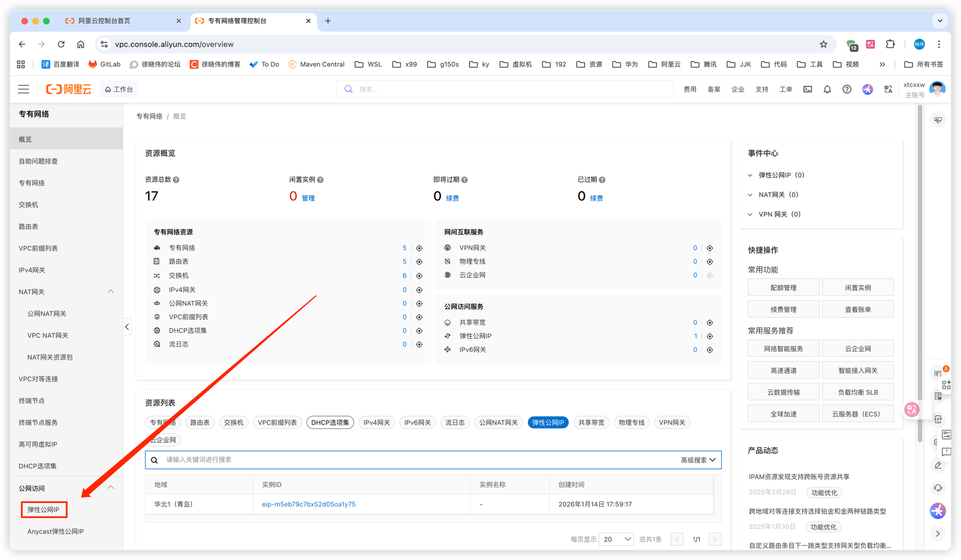This screenshot has width=961, height=560.
Task: Open instance link eip-m5eb79c7bx52d05oa1y75
Action: click(x=308, y=504)
